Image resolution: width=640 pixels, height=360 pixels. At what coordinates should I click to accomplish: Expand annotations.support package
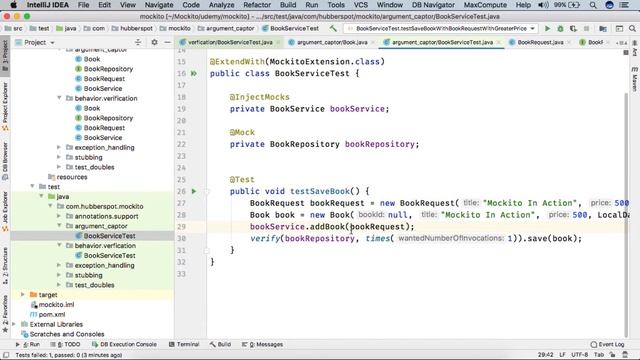[59, 216]
